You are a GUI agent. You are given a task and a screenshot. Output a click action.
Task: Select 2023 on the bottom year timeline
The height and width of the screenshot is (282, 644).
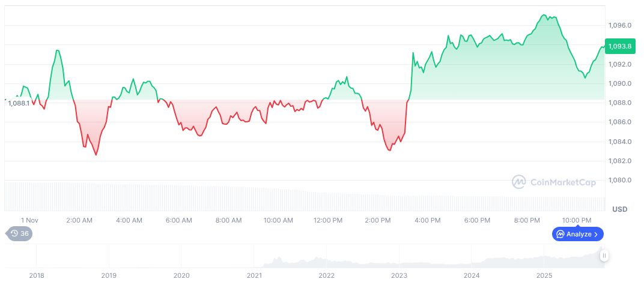click(399, 275)
